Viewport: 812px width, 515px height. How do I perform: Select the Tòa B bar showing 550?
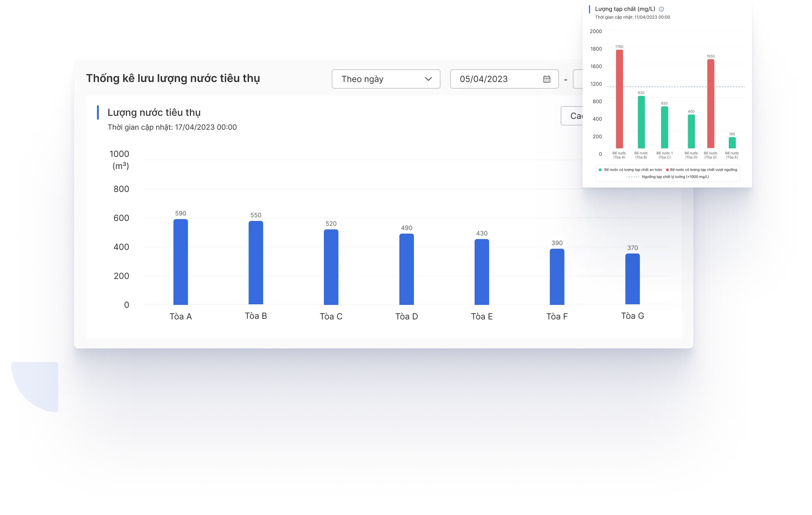[x=256, y=263]
